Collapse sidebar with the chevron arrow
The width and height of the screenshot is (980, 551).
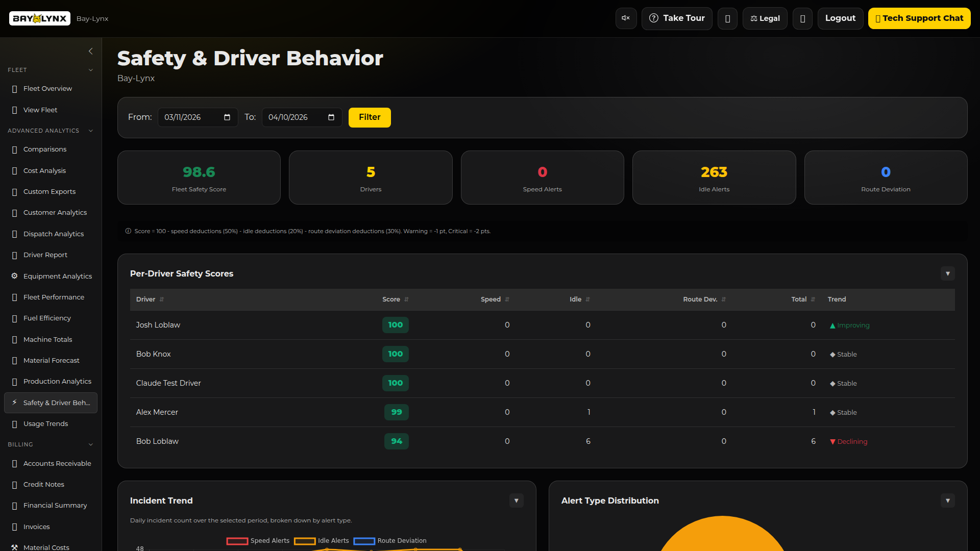pyautogui.click(x=91, y=51)
